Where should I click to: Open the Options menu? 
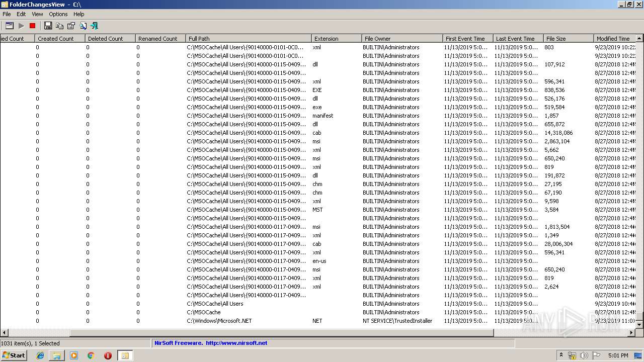(x=58, y=14)
